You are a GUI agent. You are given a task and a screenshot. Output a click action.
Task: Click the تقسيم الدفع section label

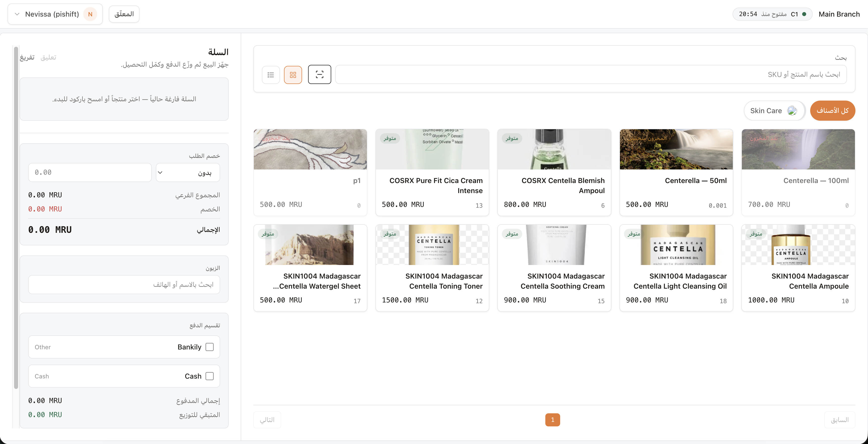pyautogui.click(x=205, y=325)
